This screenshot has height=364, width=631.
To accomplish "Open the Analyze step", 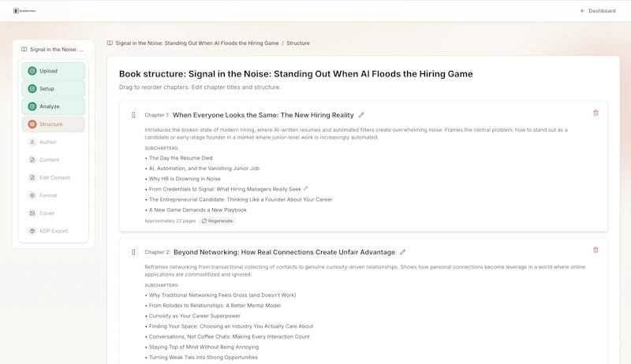I will 53,106.
